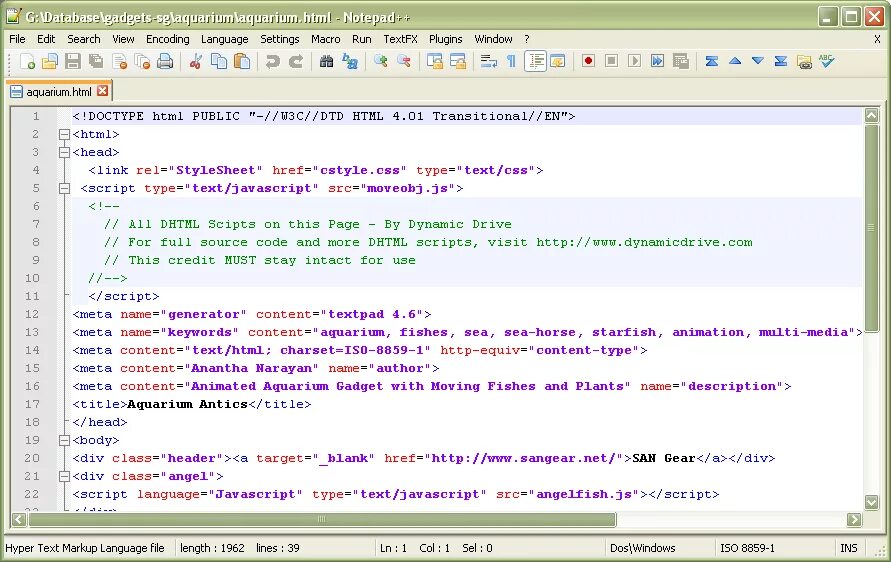Close the aquarium.html tab via its red X

click(x=102, y=91)
